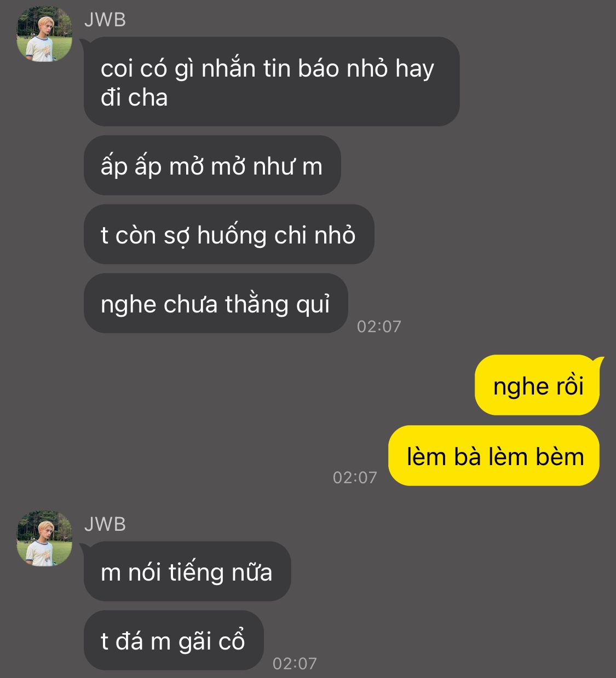Tap the 'm nói tiếng nữa' message

187,572
